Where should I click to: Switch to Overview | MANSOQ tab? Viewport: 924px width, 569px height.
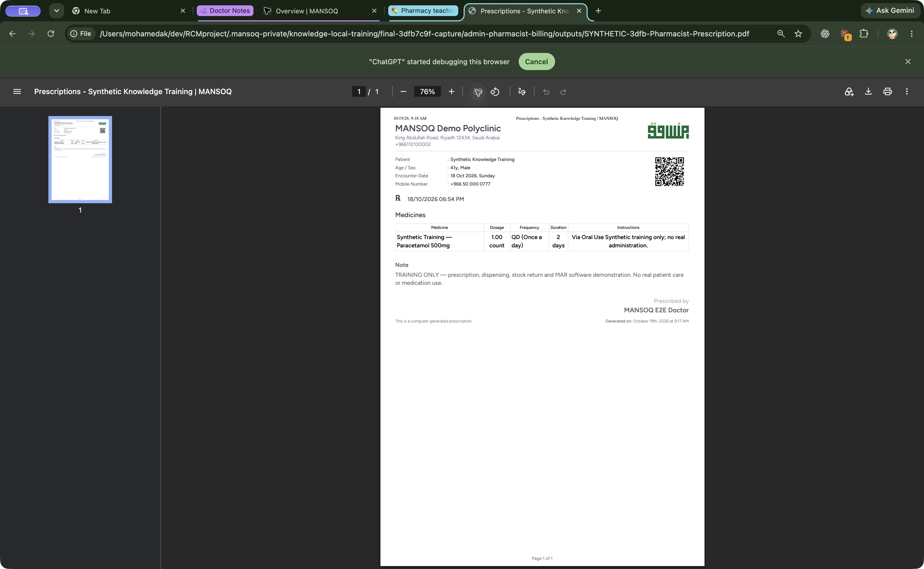320,11
